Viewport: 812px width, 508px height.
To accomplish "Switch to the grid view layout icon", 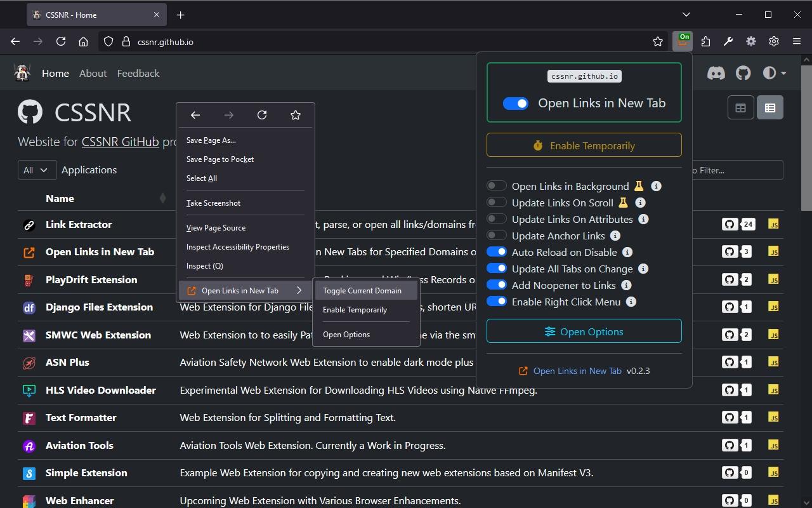I will [x=740, y=108].
